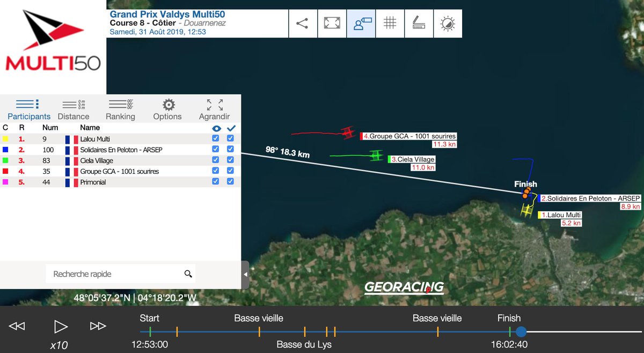Toggle eye visibility for Solidaires En Peloton - ARSEP
644x353 pixels.
(216, 150)
